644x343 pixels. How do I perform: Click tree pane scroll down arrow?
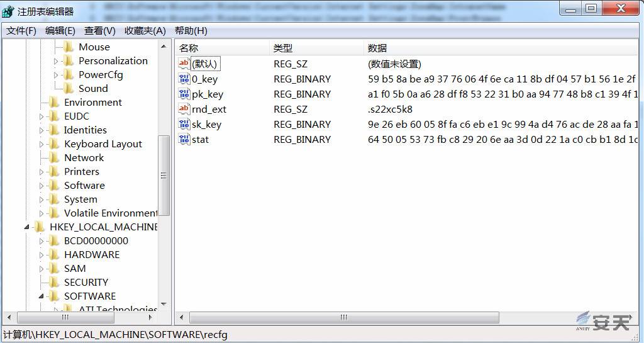164,305
